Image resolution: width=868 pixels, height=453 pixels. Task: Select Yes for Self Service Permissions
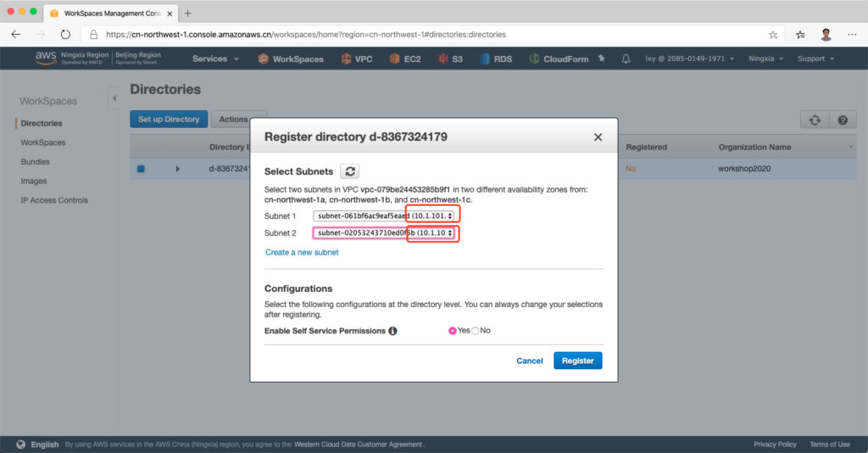click(453, 331)
